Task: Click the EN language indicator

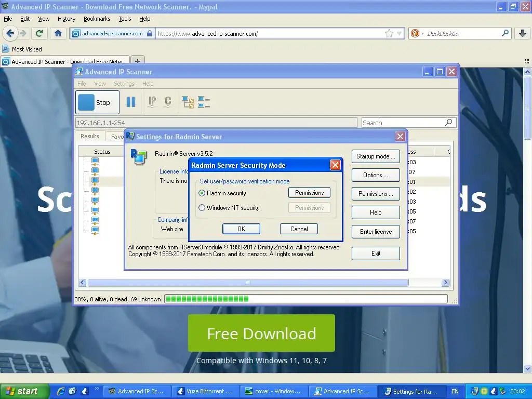Action: [455, 391]
